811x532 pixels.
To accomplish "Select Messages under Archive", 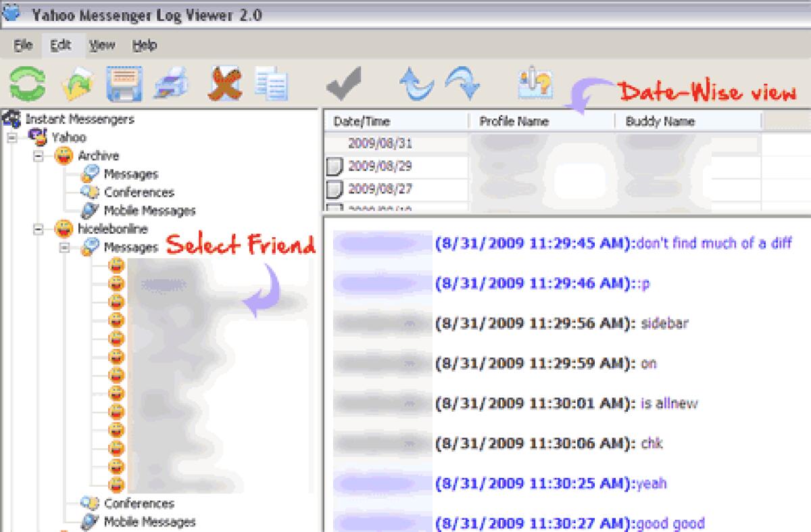I will click(x=131, y=174).
